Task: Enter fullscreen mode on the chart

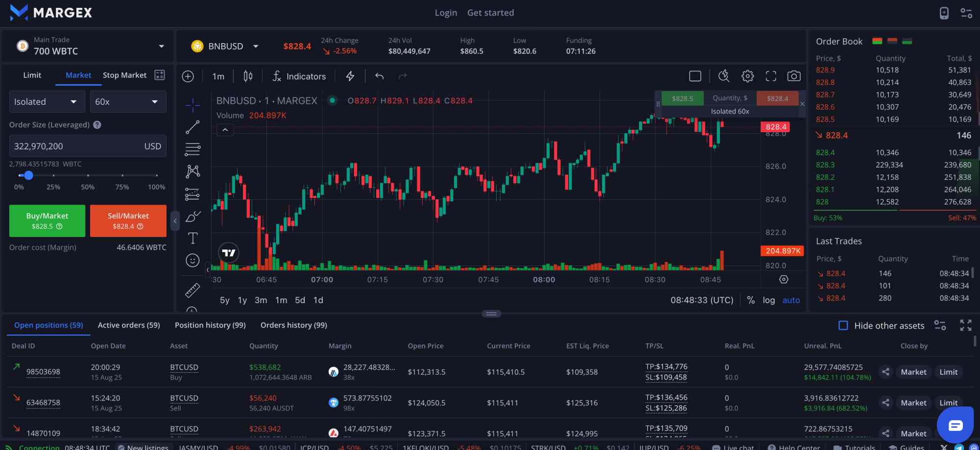Action: point(770,76)
